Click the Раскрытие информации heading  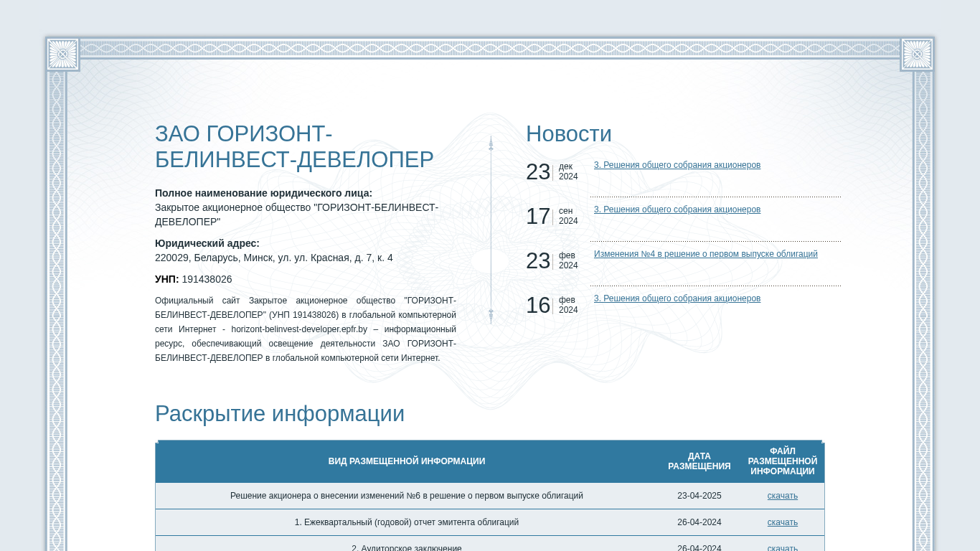pos(280,414)
